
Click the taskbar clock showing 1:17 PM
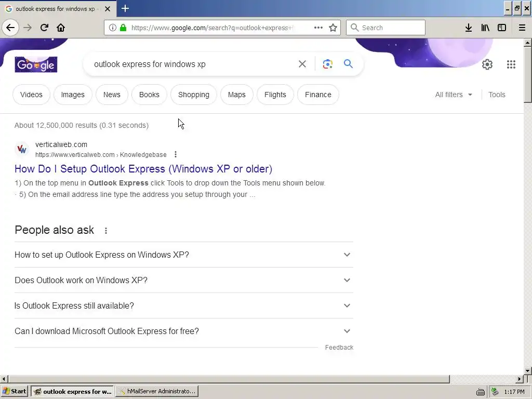point(514,392)
